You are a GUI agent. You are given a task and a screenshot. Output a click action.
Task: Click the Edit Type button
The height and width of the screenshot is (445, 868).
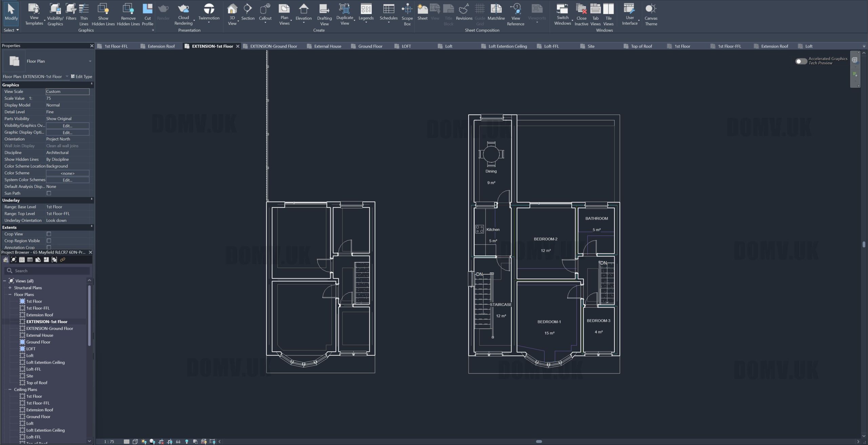point(81,77)
